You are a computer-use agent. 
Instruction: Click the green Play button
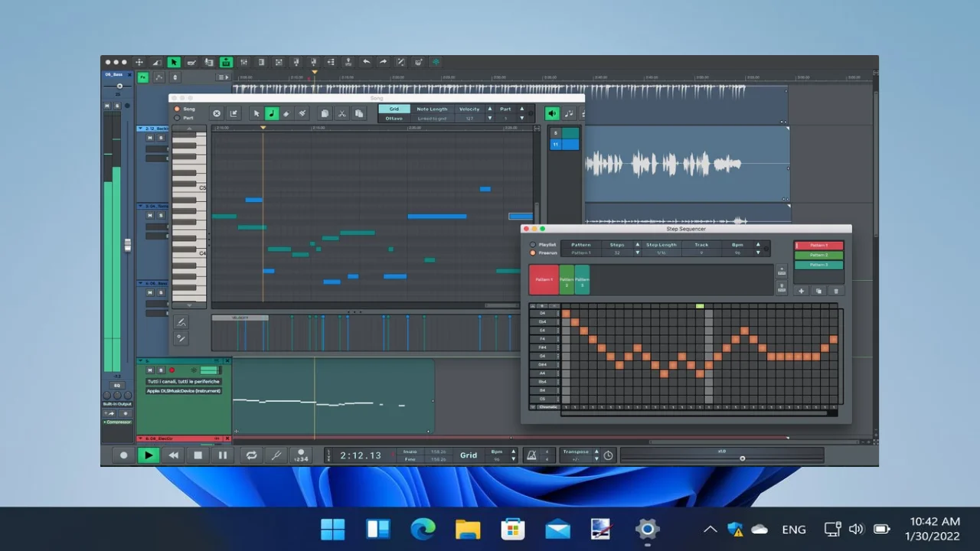[x=148, y=455]
